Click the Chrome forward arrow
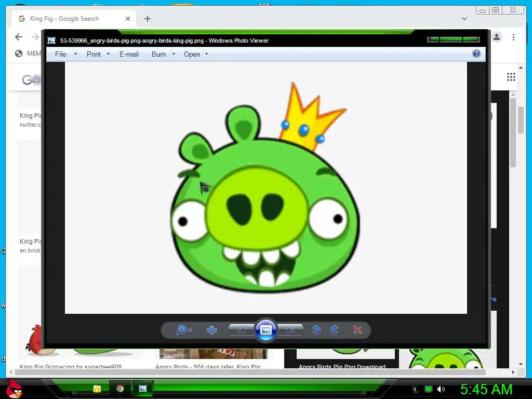The height and width of the screenshot is (399, 532). tap(35, 37)
